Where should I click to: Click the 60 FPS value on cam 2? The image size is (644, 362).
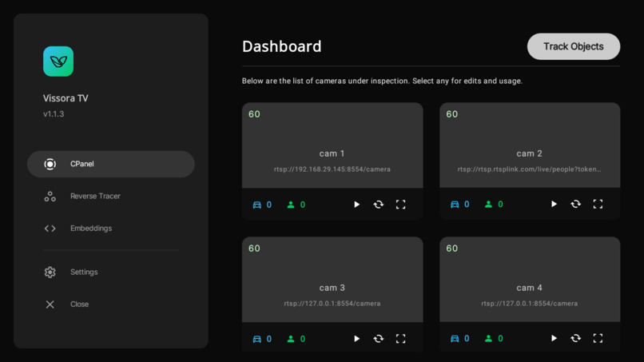point(451,114)
